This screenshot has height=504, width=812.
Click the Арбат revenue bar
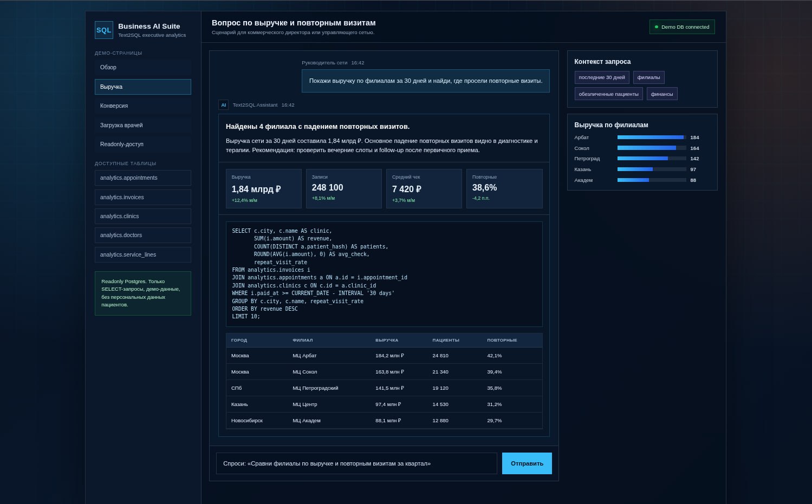pyautogui.click(x=652, y=138)
